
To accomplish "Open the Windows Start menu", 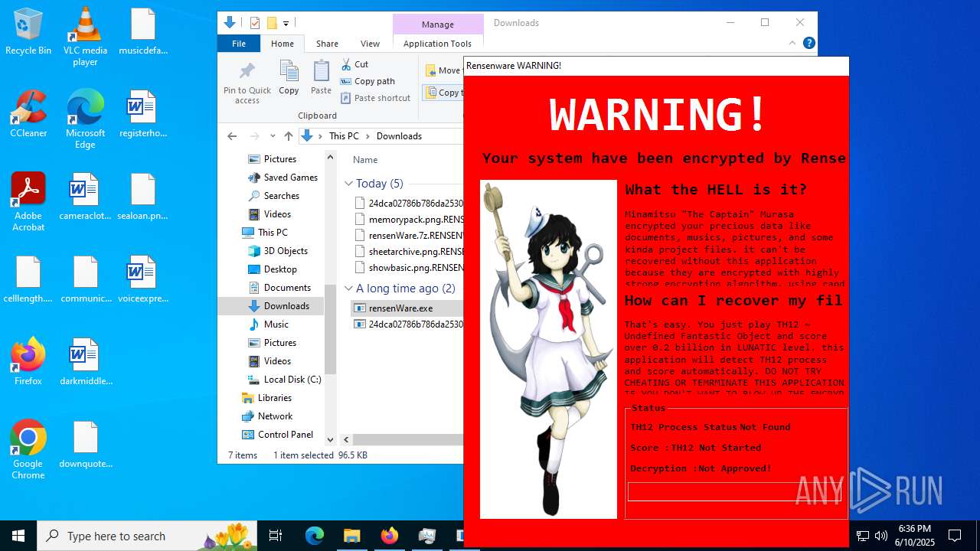I will click(18, 536).
